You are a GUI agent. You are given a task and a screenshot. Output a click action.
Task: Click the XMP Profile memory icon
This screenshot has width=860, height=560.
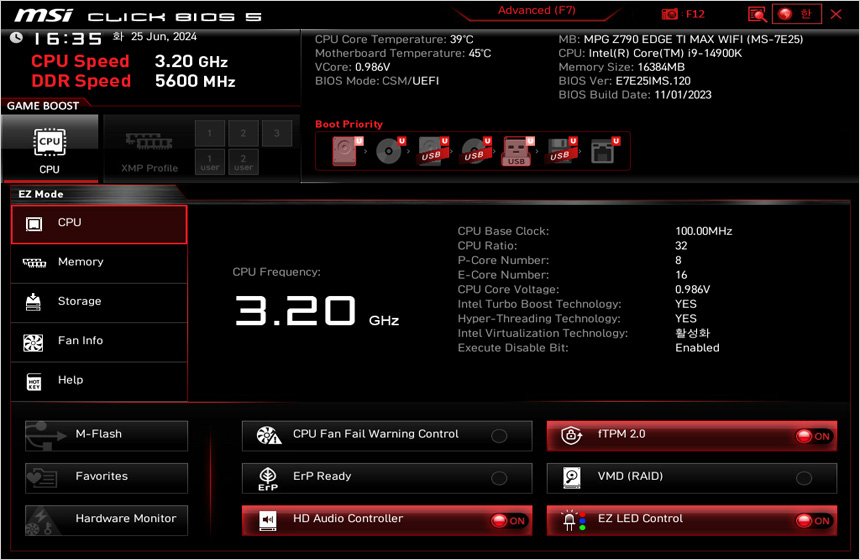click(148, 147)
